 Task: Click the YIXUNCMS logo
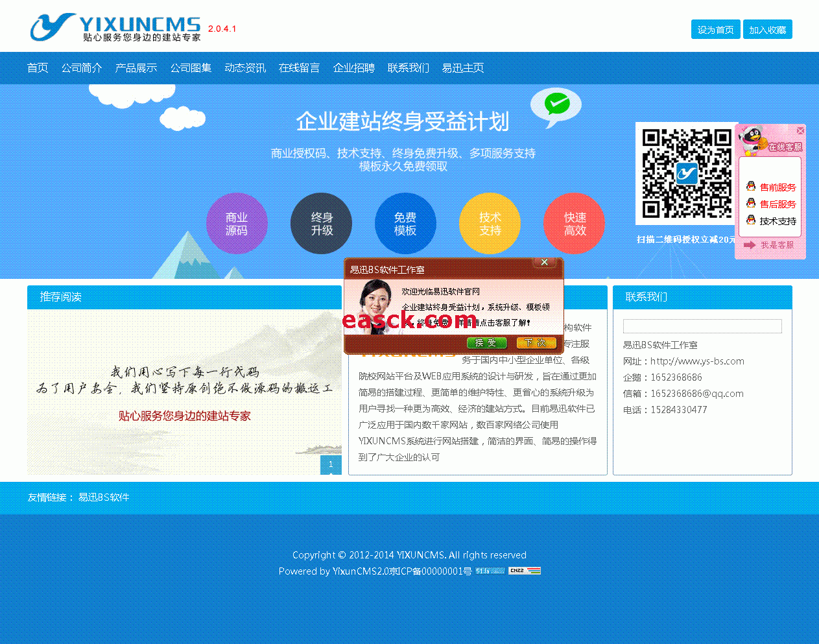[x=115, y=28]
